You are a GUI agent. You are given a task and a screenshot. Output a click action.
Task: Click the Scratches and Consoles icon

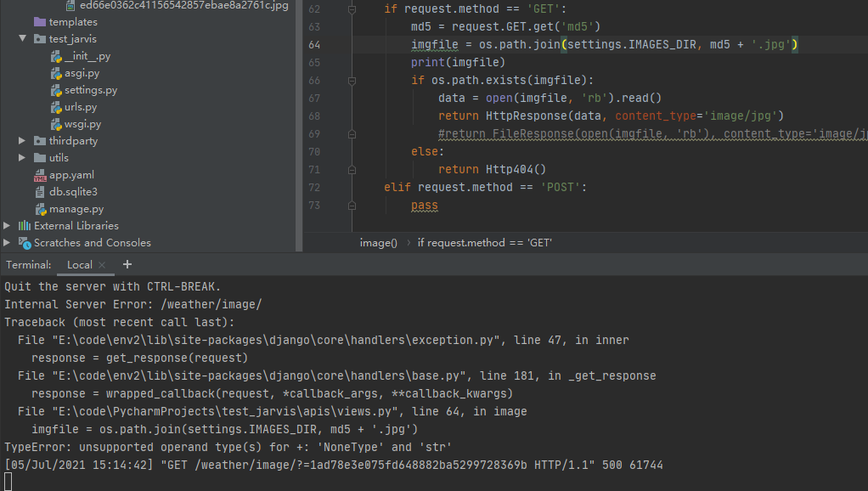click(25, 242)
